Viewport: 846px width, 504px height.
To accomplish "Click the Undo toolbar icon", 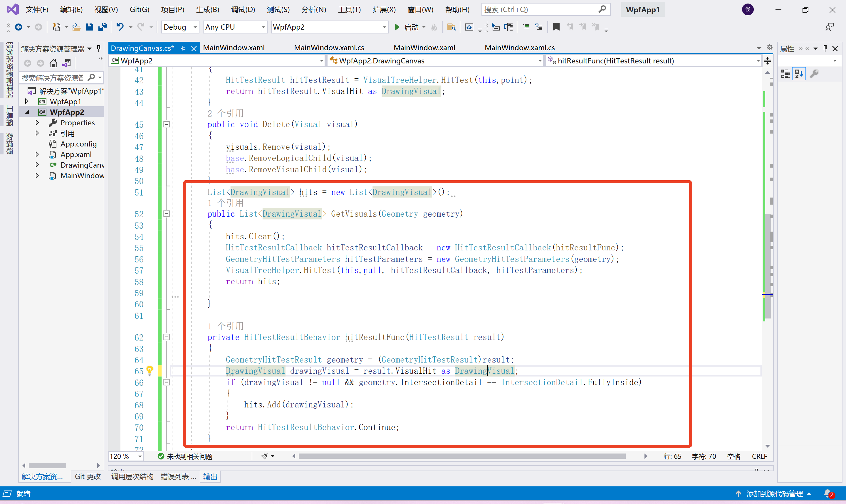I will (120, 27).
